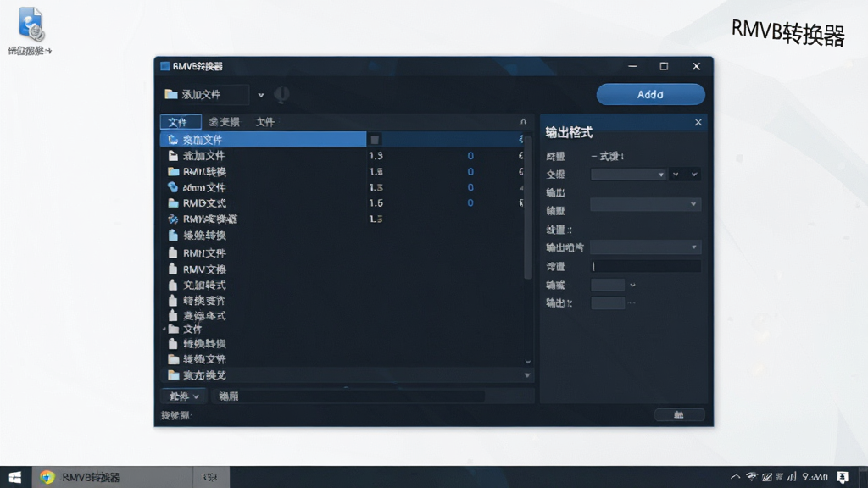Click the blue Adda button
This screenshot has height=488, width=868.
coord(650,95)
